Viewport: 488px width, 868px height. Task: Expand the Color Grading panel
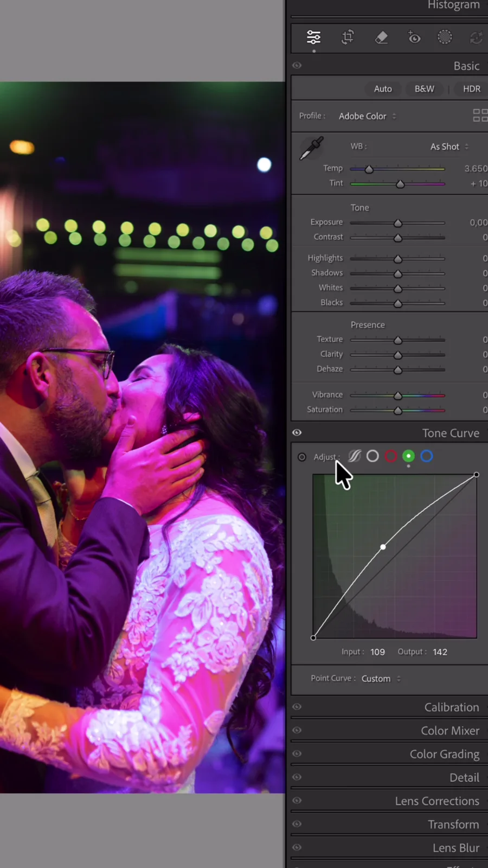(445, 754)
